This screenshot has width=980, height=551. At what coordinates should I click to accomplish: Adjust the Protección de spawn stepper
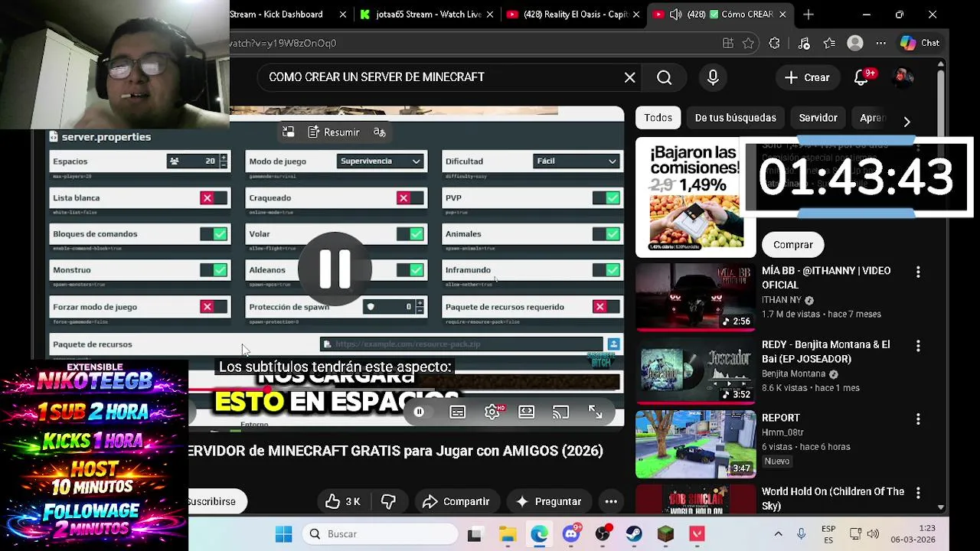420,307
